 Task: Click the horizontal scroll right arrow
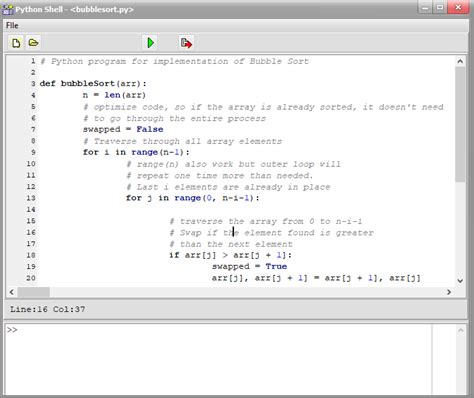449,292
